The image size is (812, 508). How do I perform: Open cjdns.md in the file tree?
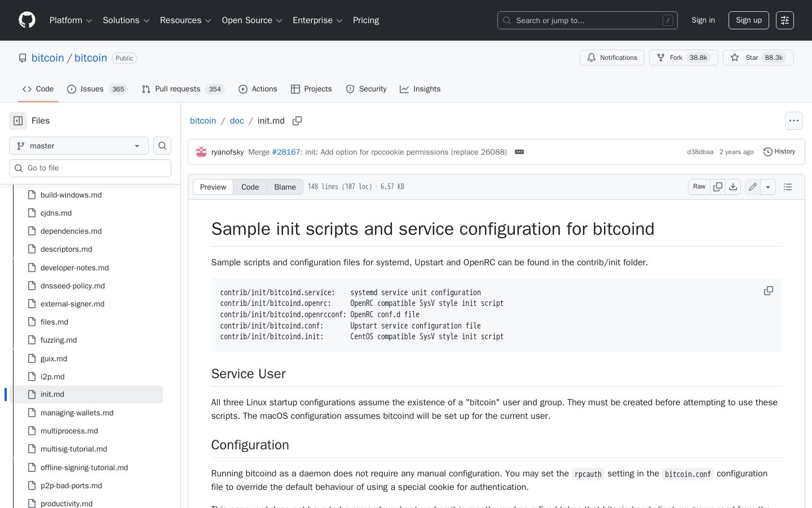[x=56, y=213]
